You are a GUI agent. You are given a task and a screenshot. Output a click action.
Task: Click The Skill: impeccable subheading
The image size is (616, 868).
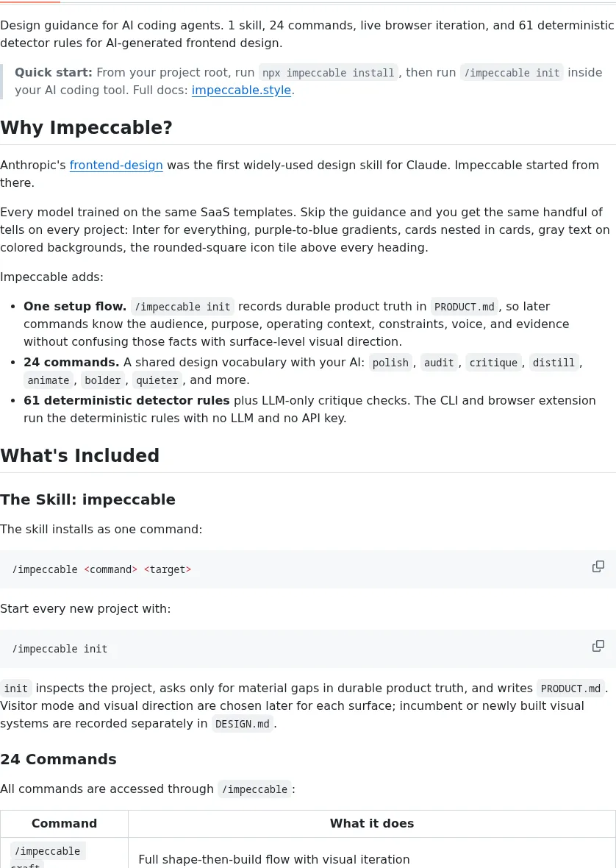[x=87, y=499]
